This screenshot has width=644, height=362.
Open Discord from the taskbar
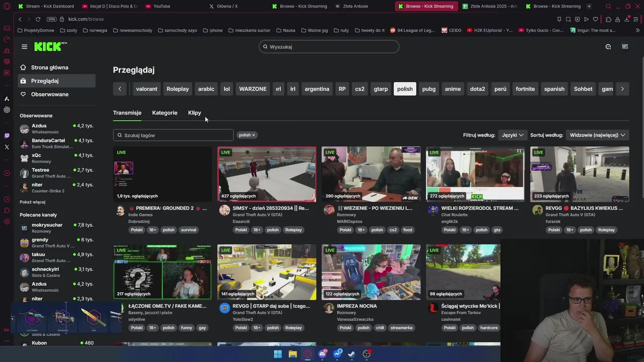(323, 354)
